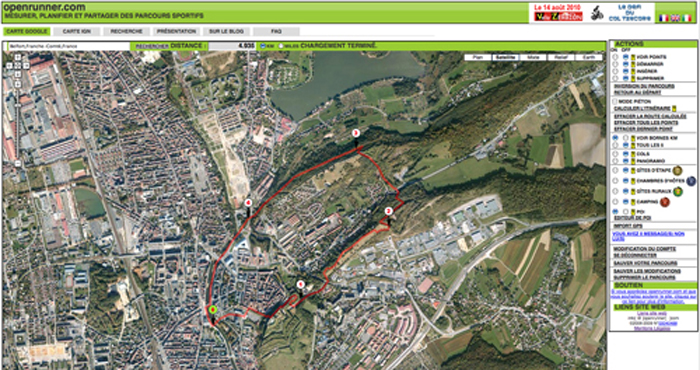Click the Chambres d'hôtes round badge icon
700x370 pixels.
(x=691, y=181)
